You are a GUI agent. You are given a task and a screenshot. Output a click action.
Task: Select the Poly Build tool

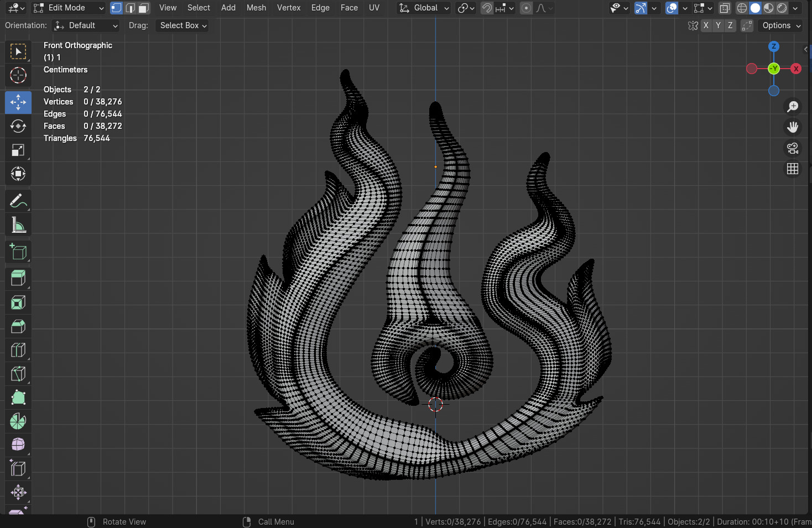[18, 398]
